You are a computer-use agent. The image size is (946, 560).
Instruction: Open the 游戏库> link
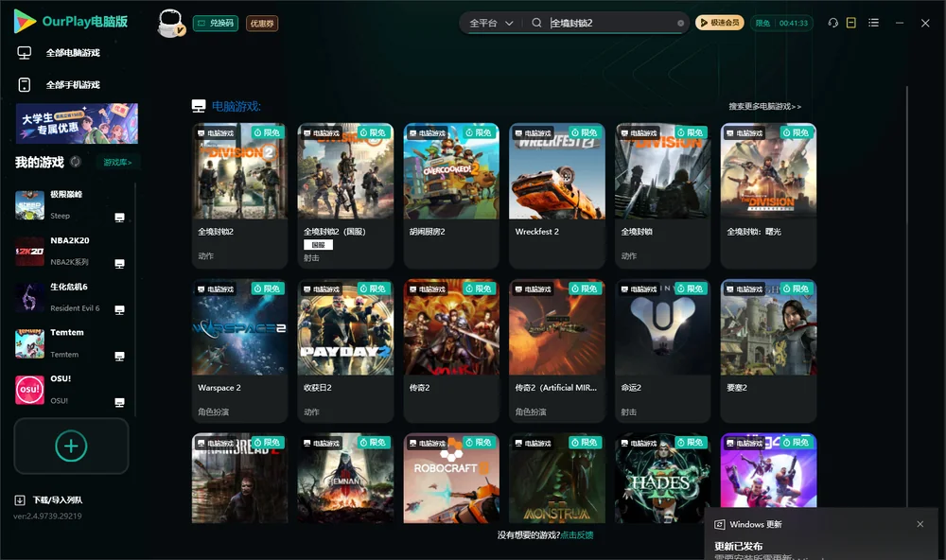click(x=117, y=162)
